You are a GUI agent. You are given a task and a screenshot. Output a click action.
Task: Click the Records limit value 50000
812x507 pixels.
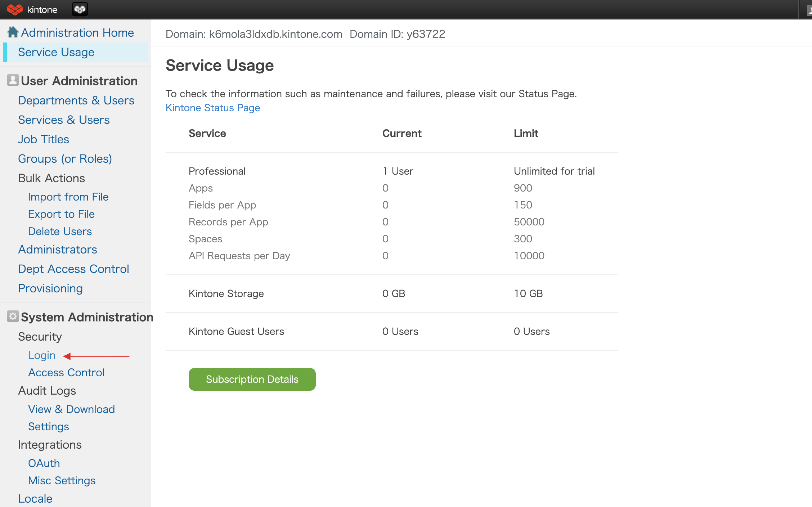[529, 222]
